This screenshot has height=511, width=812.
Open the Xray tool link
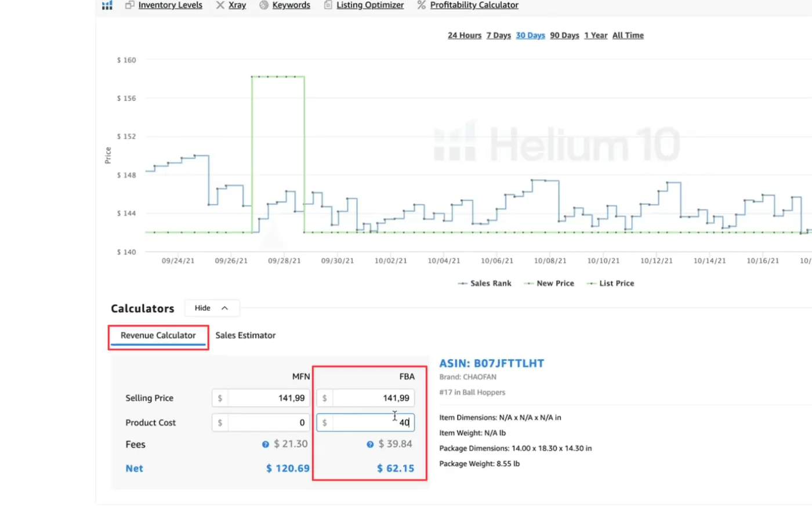tap(237, 5)
